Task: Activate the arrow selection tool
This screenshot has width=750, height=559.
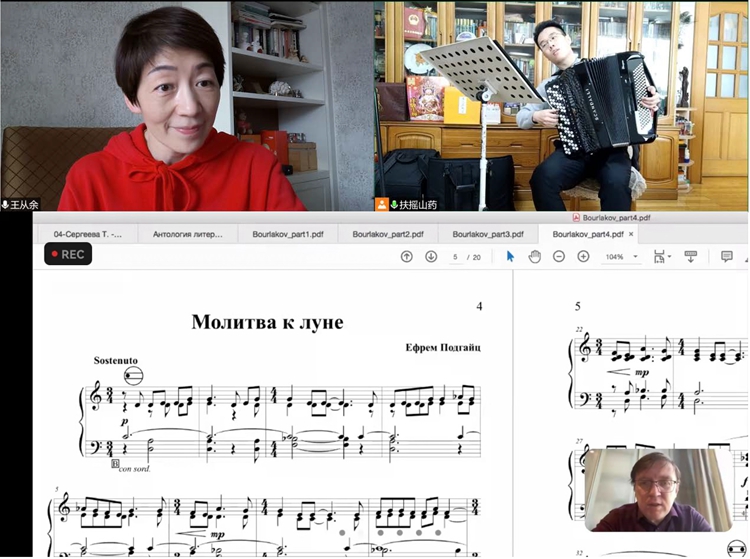Action: [510, 257]
